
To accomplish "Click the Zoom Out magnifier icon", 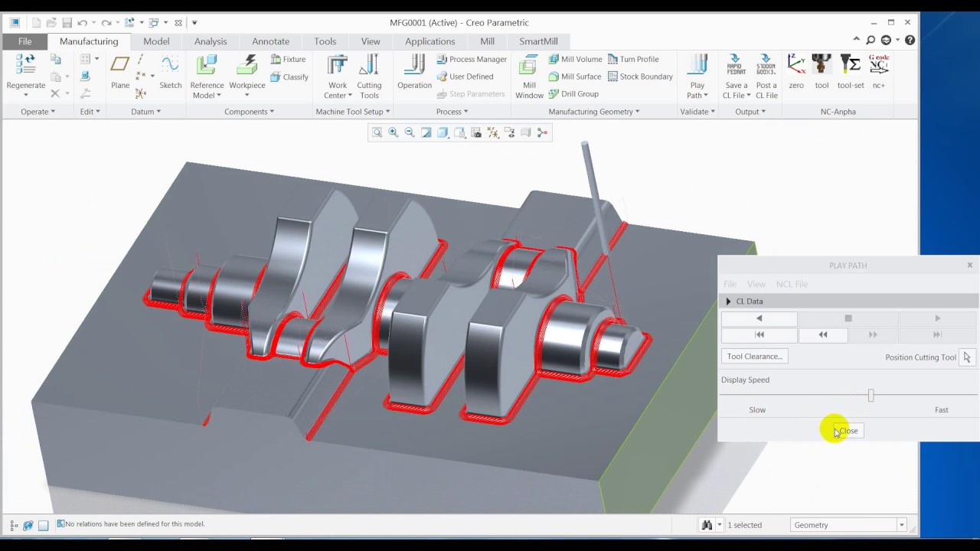I will pyautogui.click(x=410, y=132).
